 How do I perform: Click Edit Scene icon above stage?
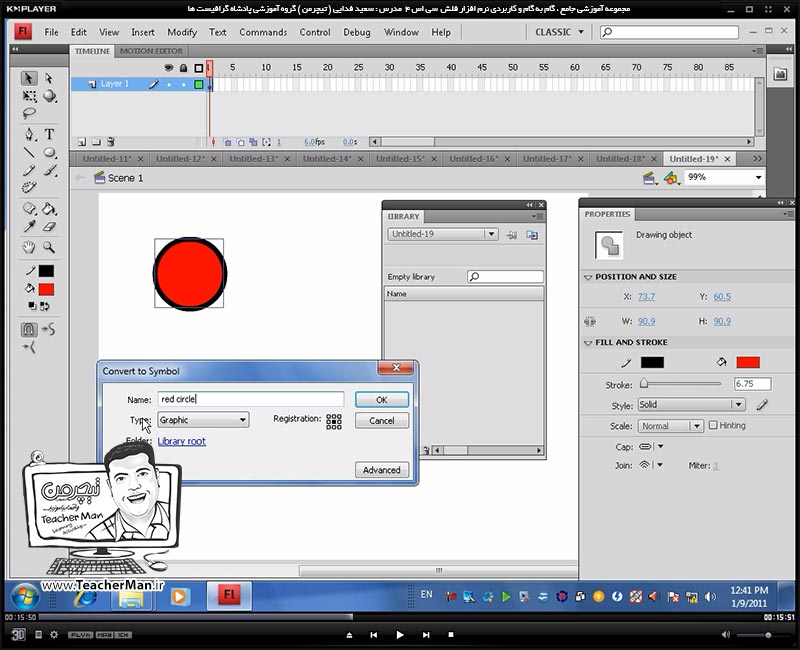tap(649, 178)
